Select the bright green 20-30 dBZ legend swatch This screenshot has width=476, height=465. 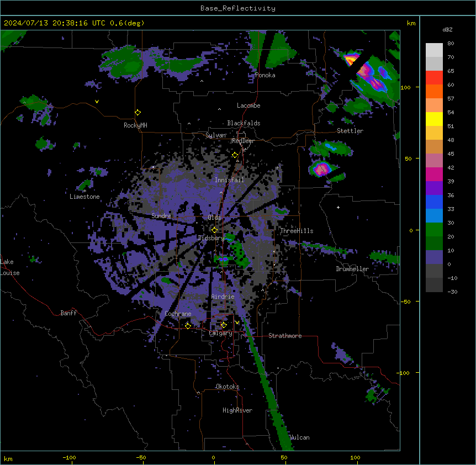click(434, 230)
